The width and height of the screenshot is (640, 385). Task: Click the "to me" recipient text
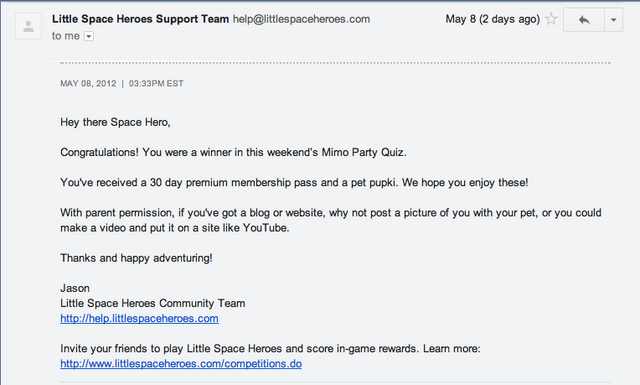click(x=65, y=36)
